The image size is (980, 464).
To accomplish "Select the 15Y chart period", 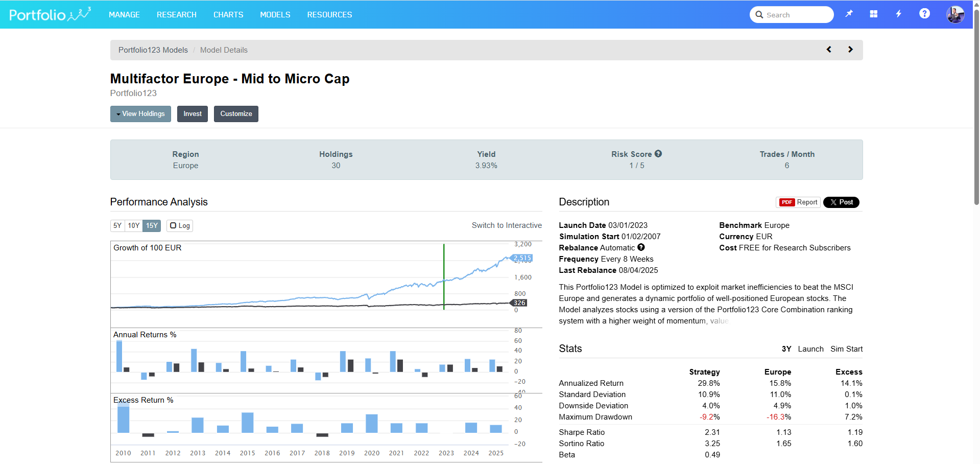I will 152,226.
